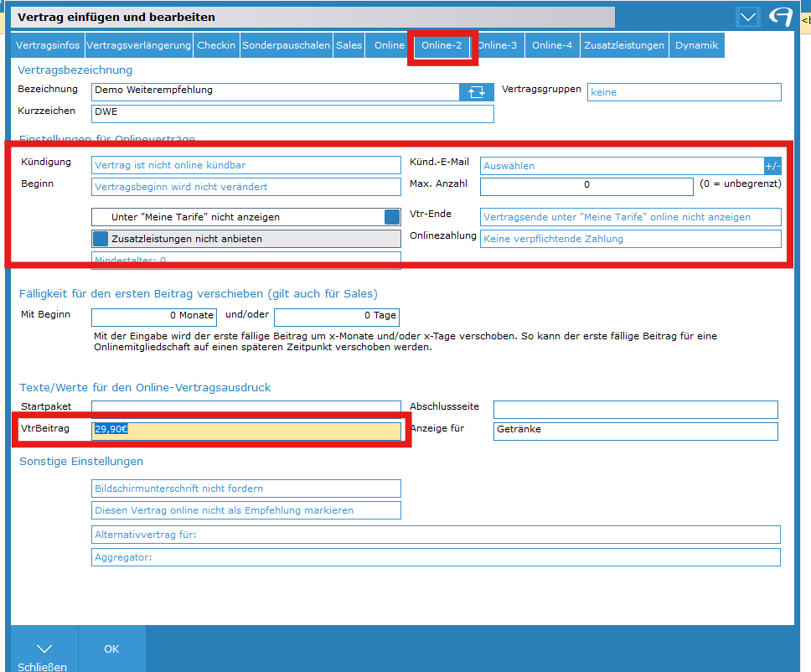Open the Zusatzleistungen tab
Image resolution: width=811 pixels, height=672 pixels.
tap(624, 45)
